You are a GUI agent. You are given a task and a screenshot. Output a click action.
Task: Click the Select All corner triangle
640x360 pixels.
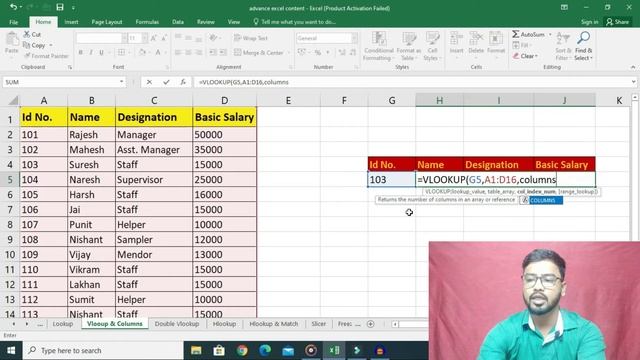coord(13,100)
